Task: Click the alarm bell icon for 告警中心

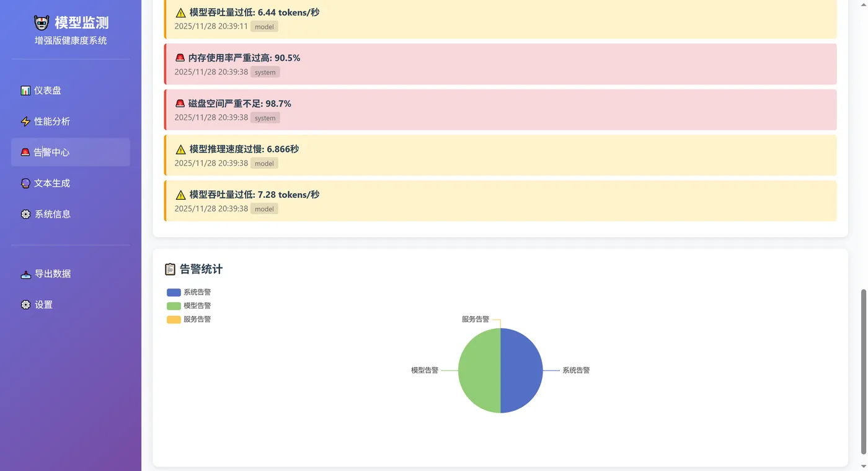Action: tap(25, 152)
